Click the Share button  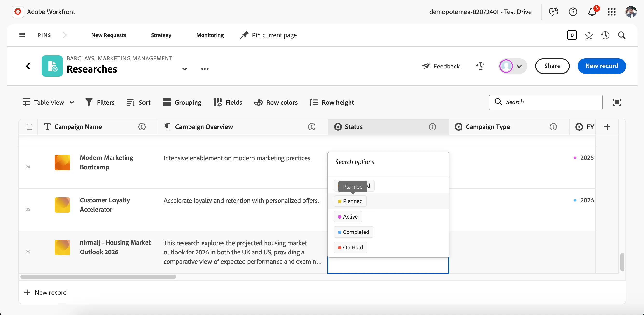point(552,66)
